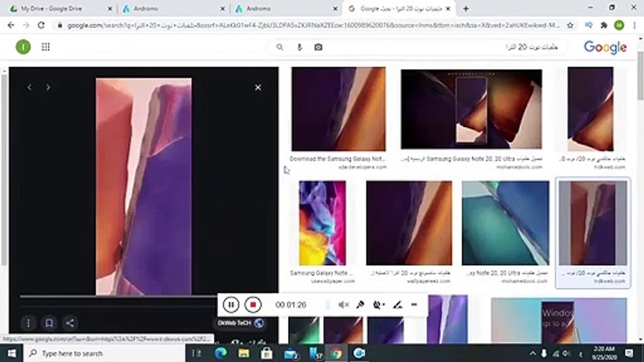
Task: Share the previewed image
Action: pyautogui.click(x=70, y=323)
